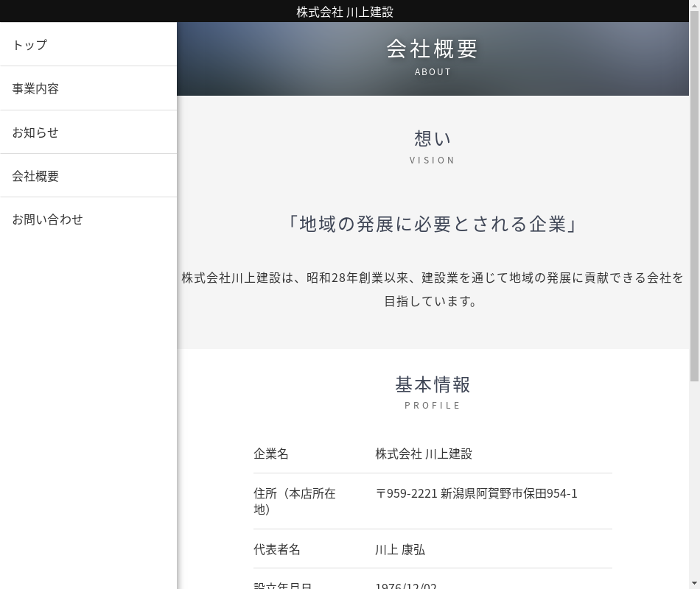Select 事業内容 in the side menu
700x589 pixels.
pyautogui.click(x=35, y=88)
